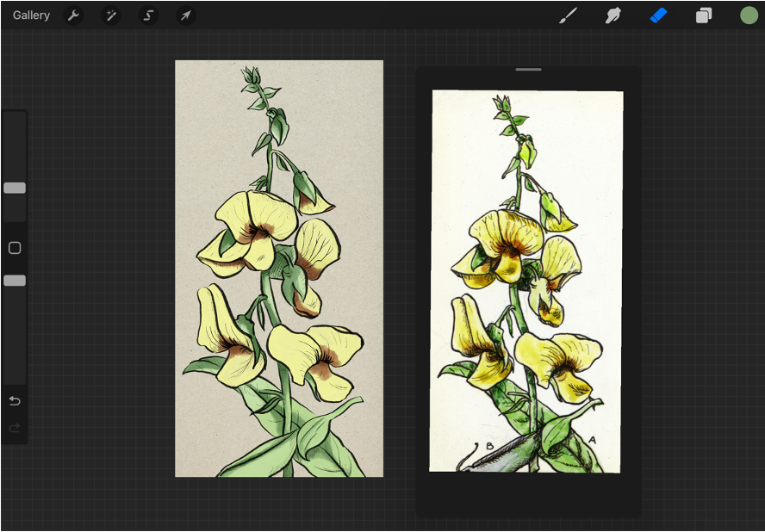The height and width of the screenshot is (532, 765).
Task: Open the green active color swatch
Action: [x=749, y=15]
